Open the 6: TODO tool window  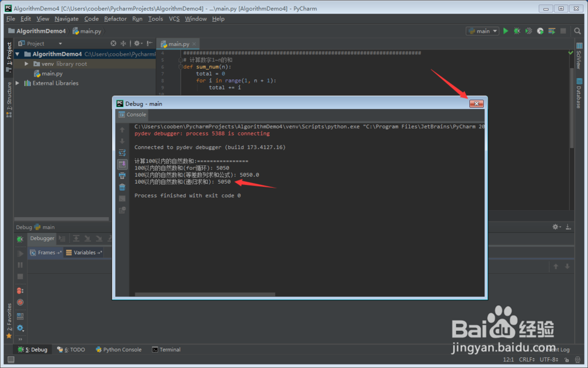pyautogui.click(x=71, y=350)
